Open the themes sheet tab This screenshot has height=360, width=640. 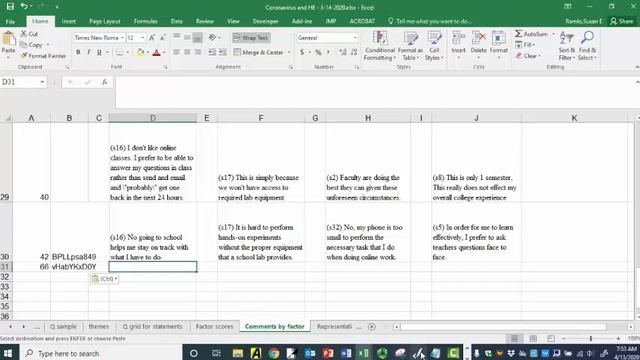click(99, 327)
